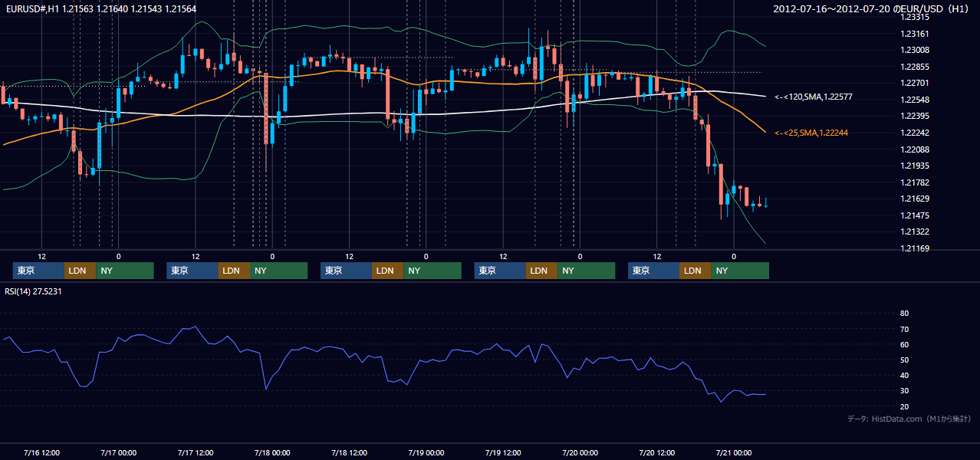Select price axis value 1.22242

click(x=915, y=133)
